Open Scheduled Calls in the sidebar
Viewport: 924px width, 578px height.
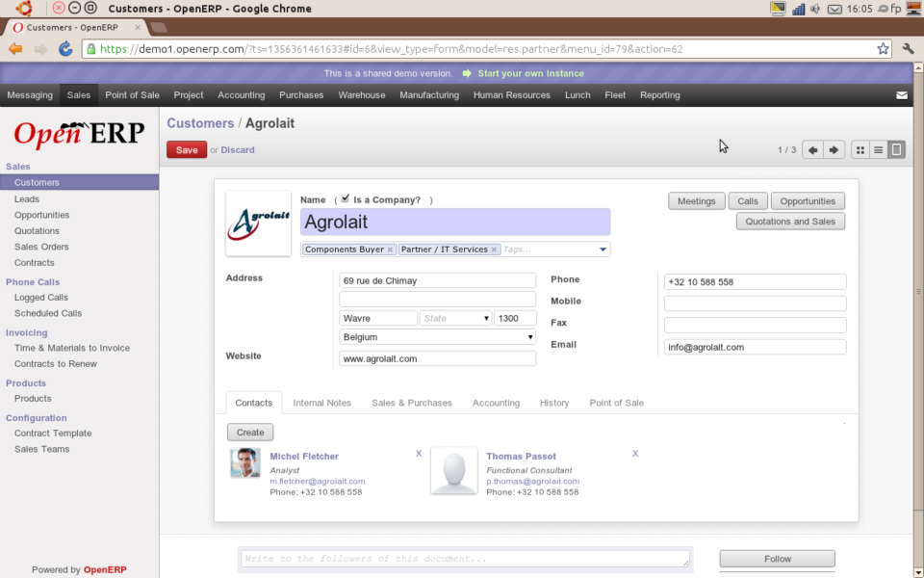click(48, 313)
